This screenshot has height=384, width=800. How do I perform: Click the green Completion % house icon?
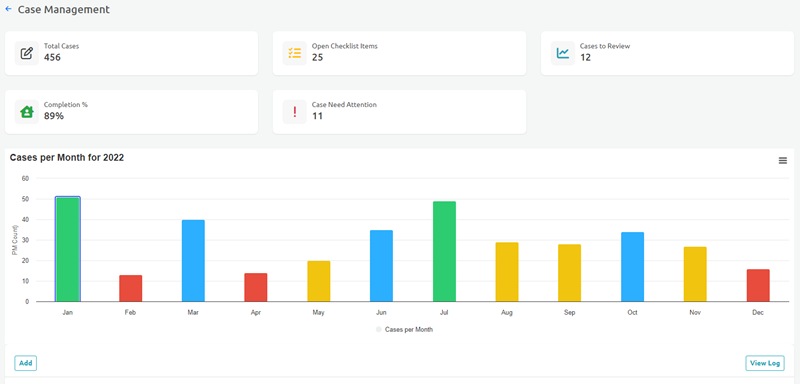[27, 112]
